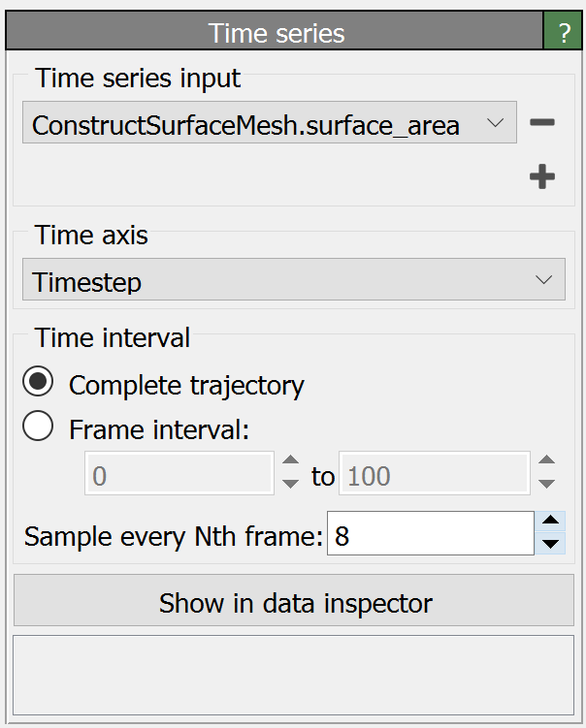586x728 pixels.
Task: Click the empty status box at the bottom
Action: point(294,674)
